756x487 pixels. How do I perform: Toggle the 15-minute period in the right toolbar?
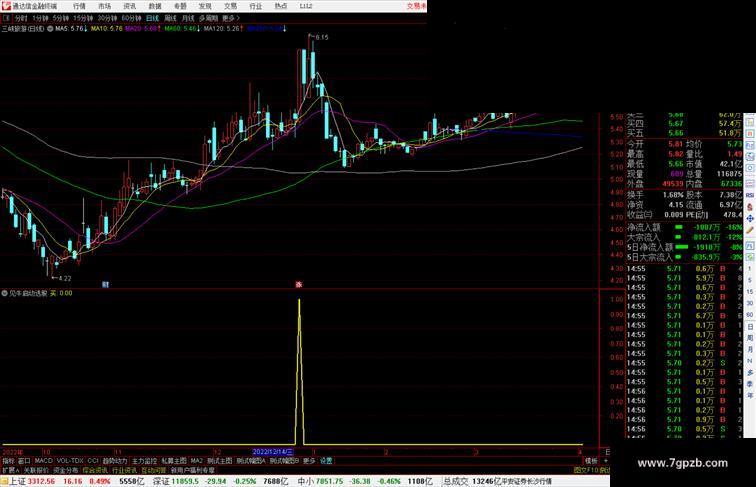(750, 292)
